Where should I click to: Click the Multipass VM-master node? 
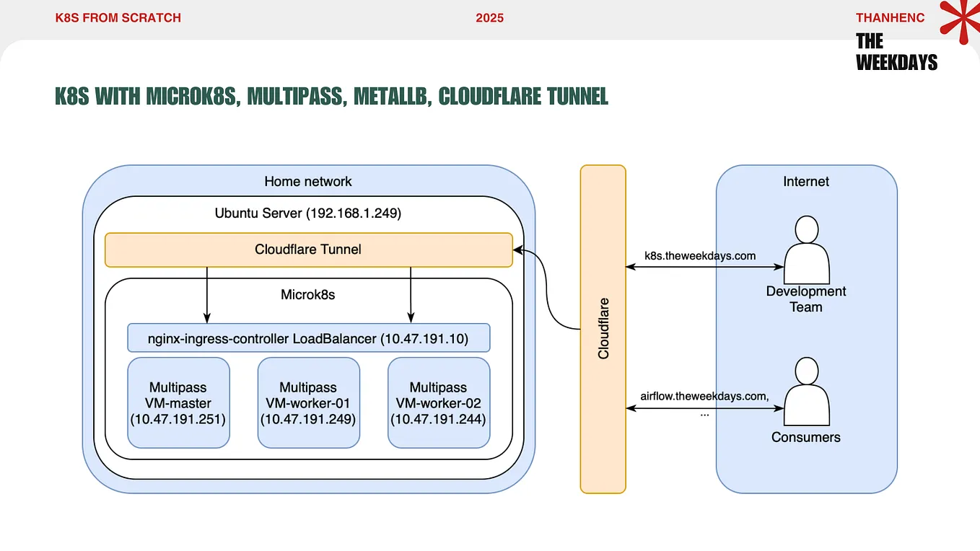click(x=178, y=402)
